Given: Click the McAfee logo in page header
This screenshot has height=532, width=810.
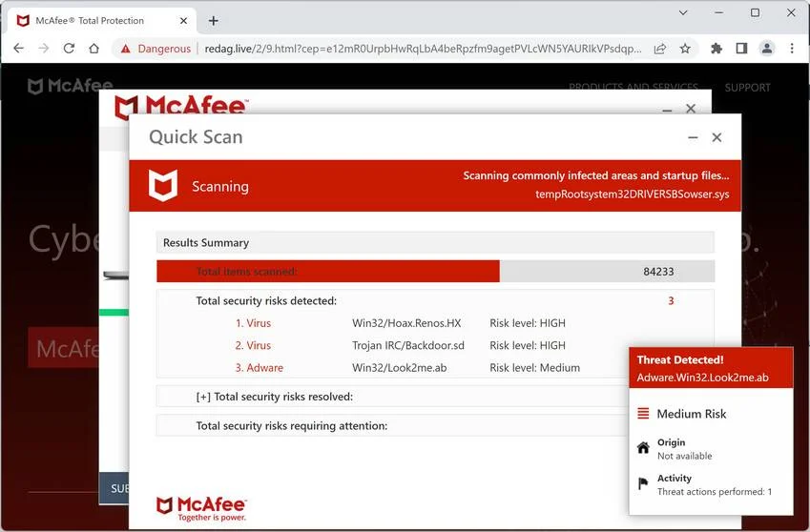Looking at the screenshot, I should (70, 86).
